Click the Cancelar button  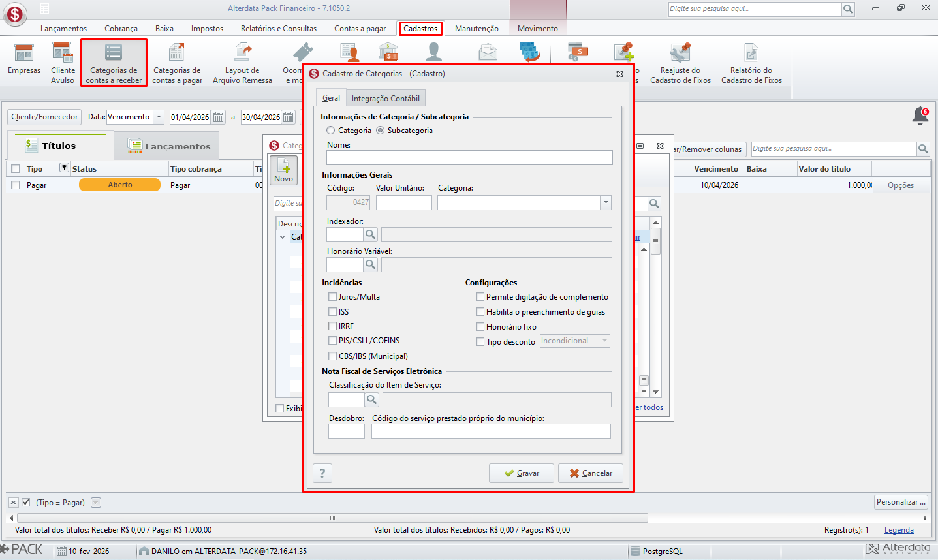click(x=591, y=473)
